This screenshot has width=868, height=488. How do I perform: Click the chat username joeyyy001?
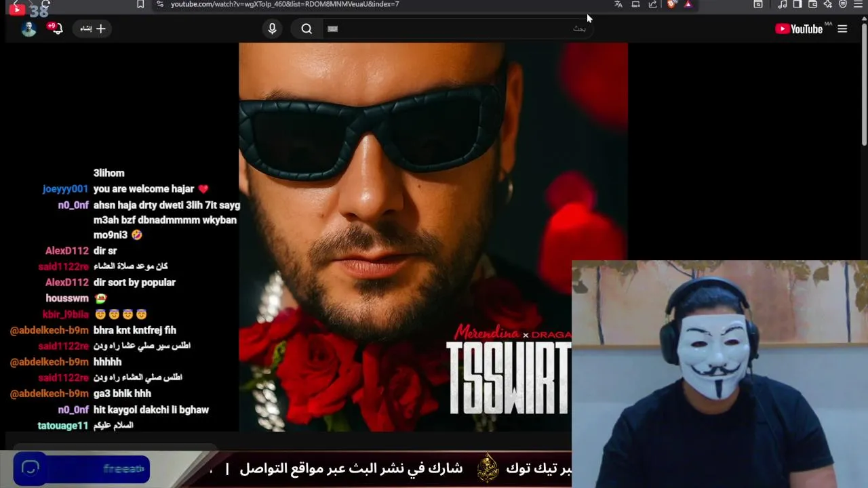tap(65, 189)
